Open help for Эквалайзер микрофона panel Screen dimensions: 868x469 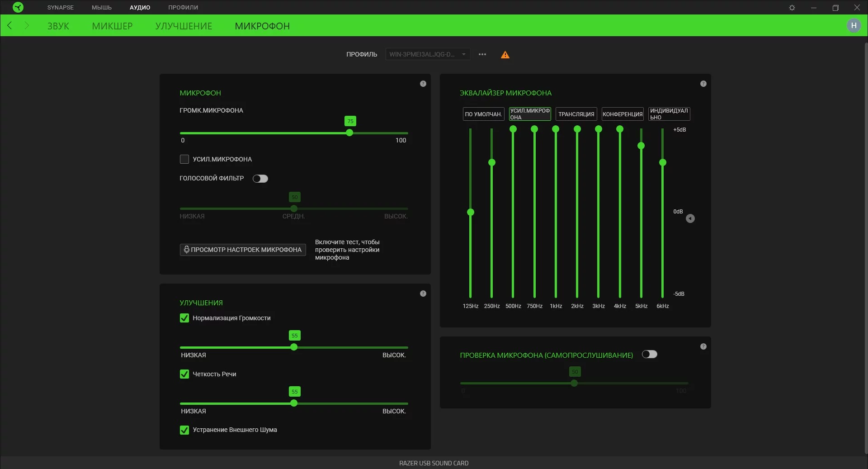[703, 84]
